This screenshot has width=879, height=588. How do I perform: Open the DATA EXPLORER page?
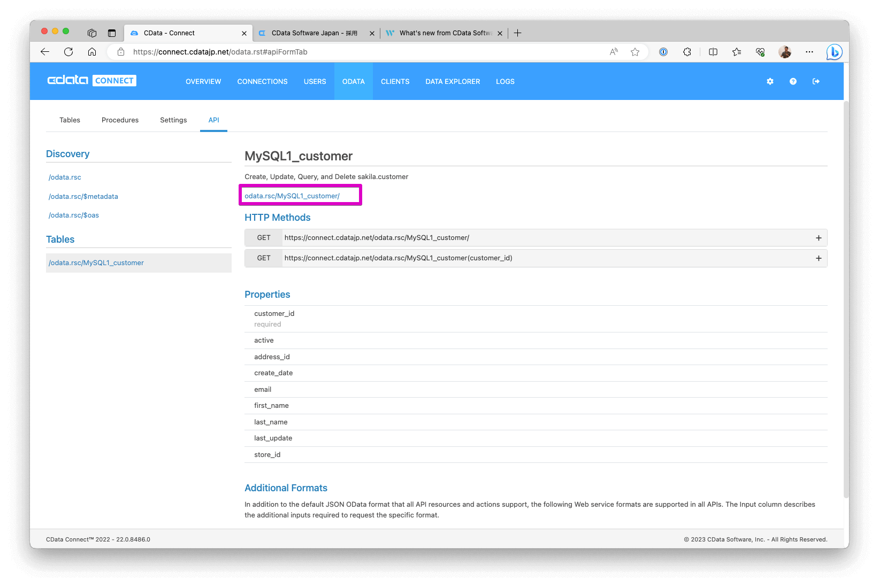453,81
